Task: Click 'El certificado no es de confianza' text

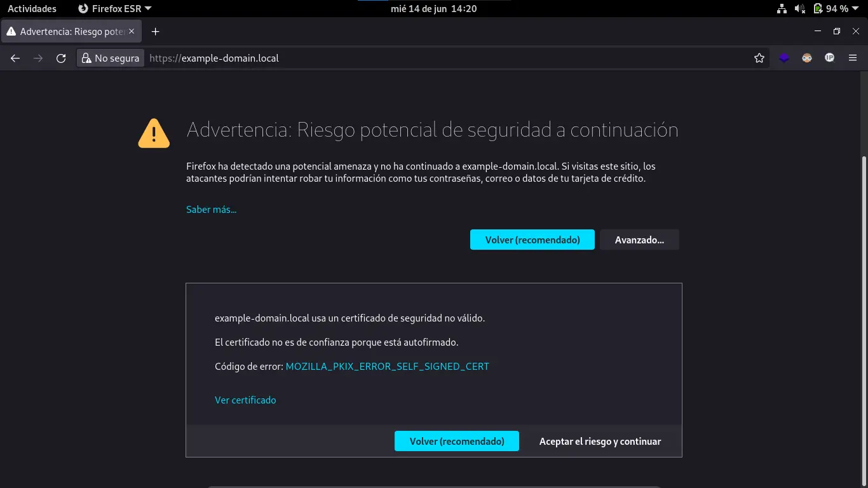Action: [336, 342]
